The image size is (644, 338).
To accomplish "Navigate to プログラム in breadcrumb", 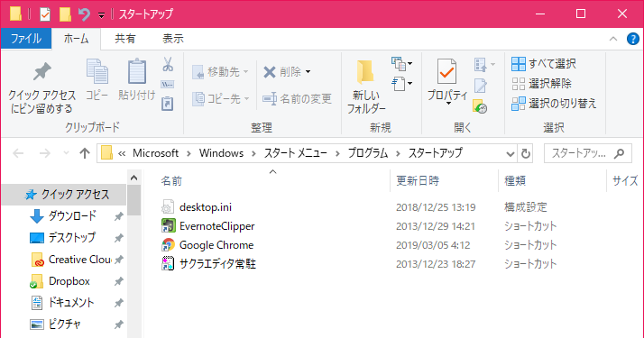I will click(x=368, y=153).
